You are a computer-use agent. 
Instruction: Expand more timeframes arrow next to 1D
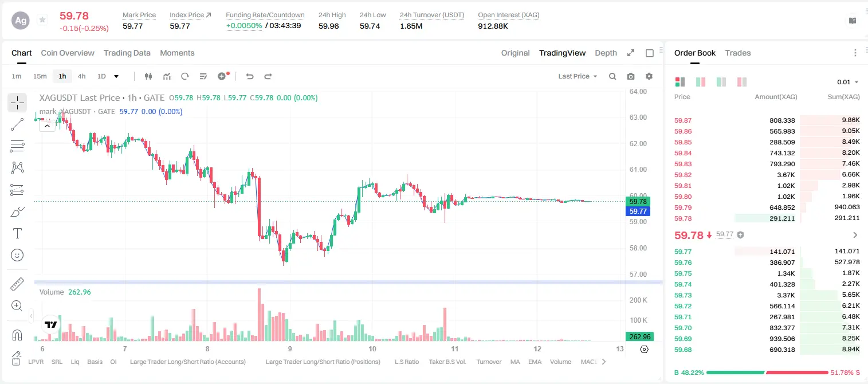(116, 76)
